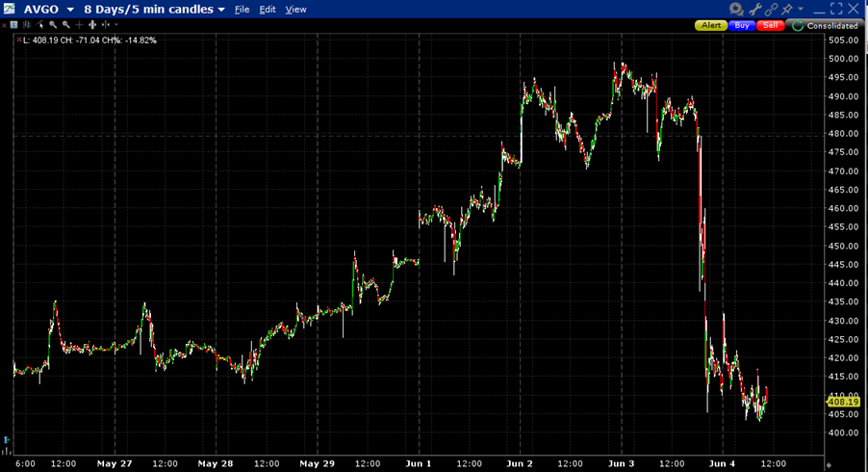Click the feedback chat bubble icon
The width and height of the screenshot is (868, 472).
tap(736, 9)
